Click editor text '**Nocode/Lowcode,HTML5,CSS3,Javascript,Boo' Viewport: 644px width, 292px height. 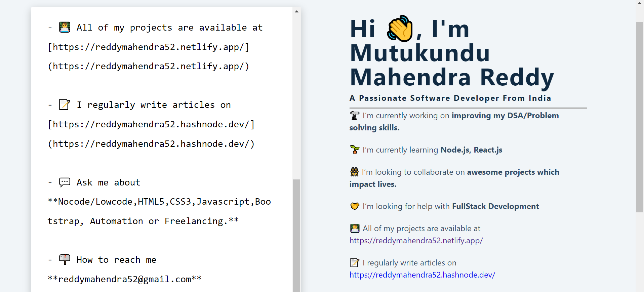pyautogui.click(x=159, y=202)
